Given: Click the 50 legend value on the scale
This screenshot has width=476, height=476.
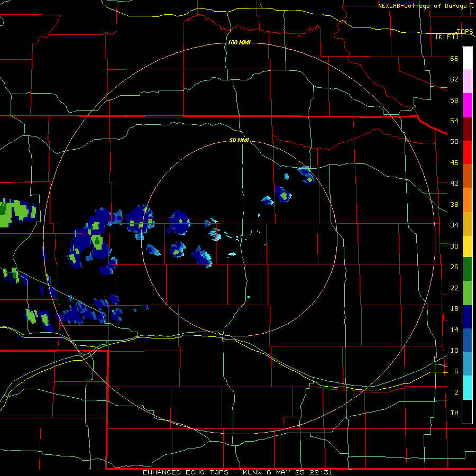Looking at the screenshot, I should tap(454, 142).
